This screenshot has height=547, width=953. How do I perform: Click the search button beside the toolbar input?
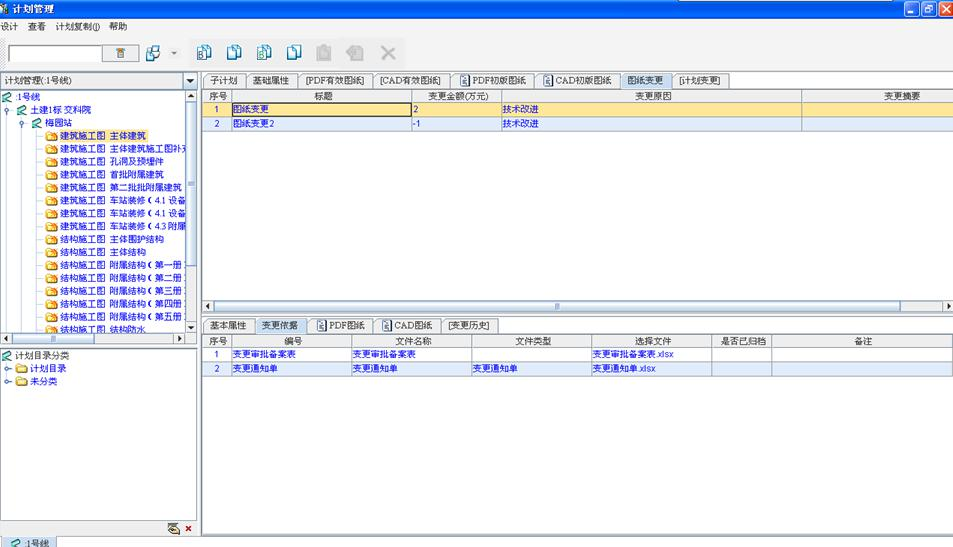click(x=120, y=53)
